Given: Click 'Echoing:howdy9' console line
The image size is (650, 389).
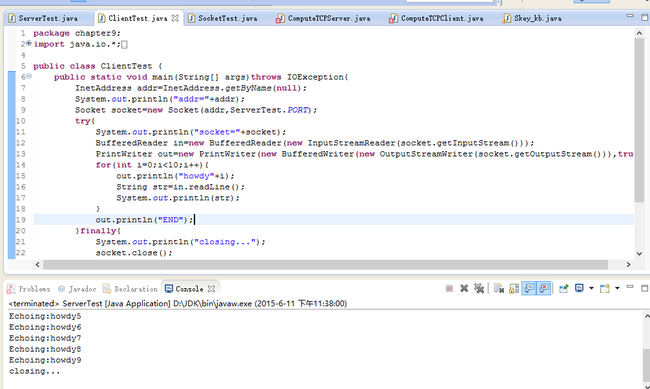Looking at the screenshot, I should pos(45,360).
